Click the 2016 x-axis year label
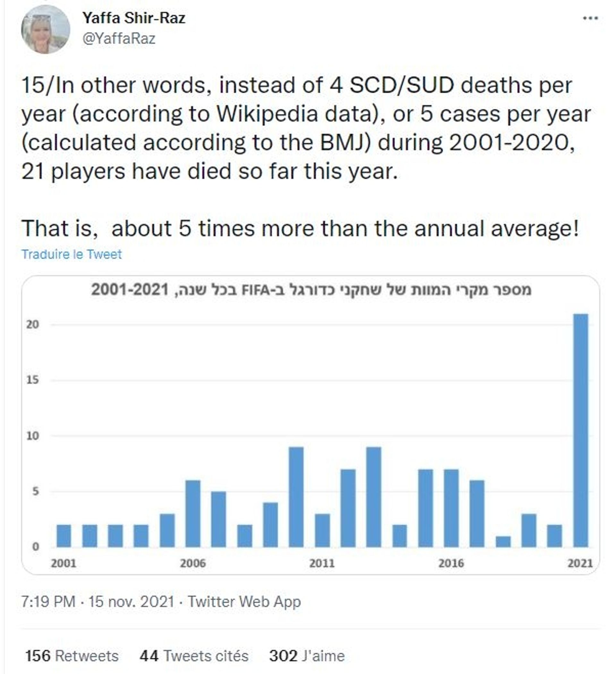 tap(451, 563)
